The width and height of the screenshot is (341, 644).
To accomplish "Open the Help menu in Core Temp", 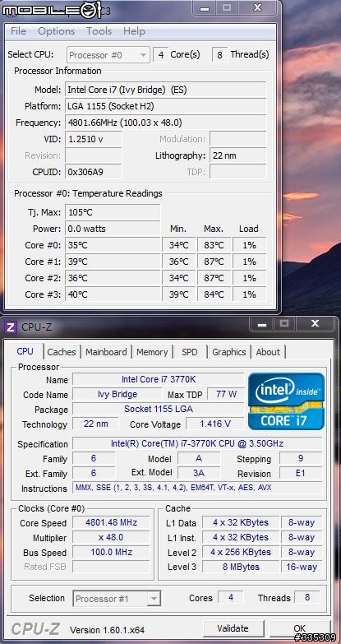I will 134,31.
